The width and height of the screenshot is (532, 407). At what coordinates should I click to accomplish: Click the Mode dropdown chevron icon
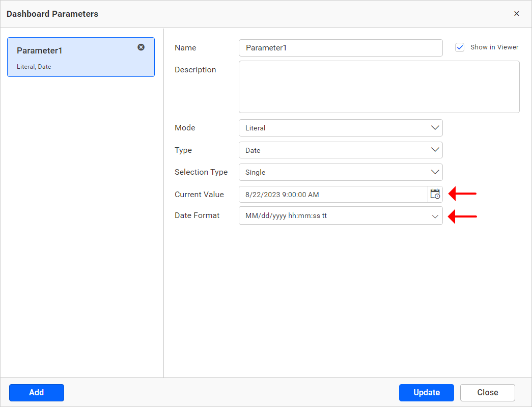coord(435,128)
